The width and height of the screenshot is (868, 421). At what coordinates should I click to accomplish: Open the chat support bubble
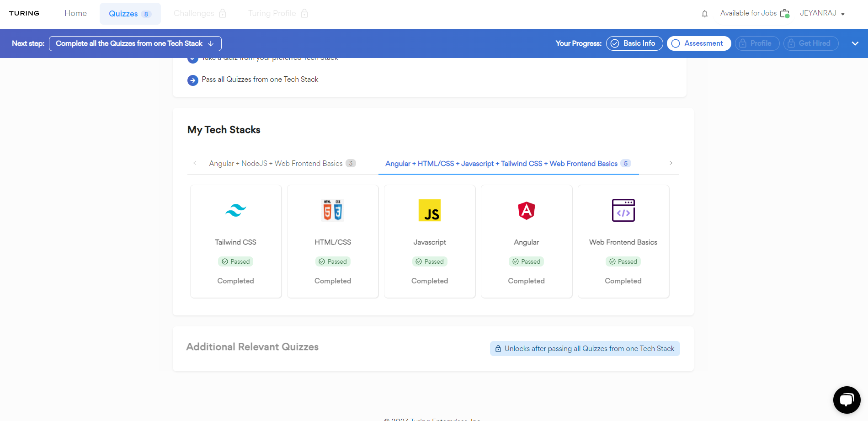[x=847, y=400]
